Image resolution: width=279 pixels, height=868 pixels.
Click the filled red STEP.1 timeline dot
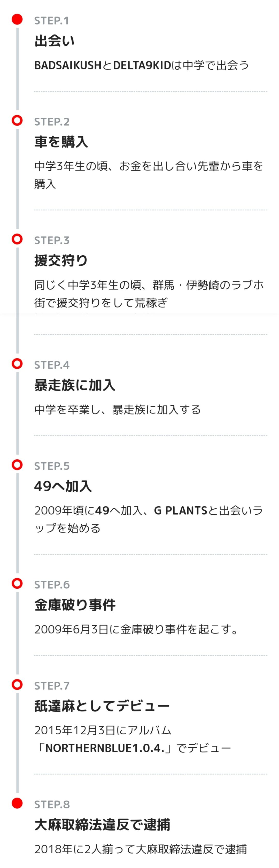point(17,20)
